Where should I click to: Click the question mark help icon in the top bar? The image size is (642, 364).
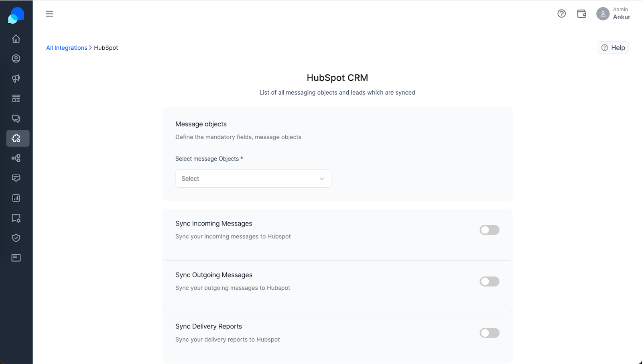click(x=562, y=14)
